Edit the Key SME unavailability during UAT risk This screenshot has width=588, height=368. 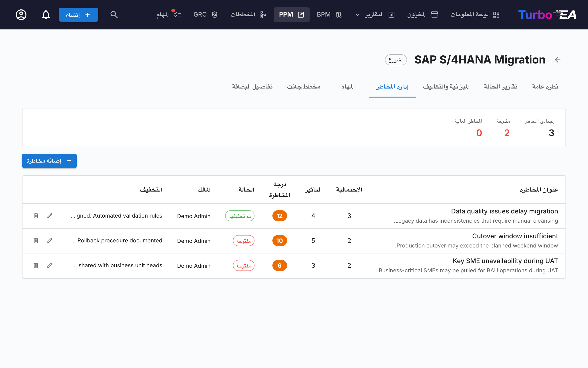[50, 265]
